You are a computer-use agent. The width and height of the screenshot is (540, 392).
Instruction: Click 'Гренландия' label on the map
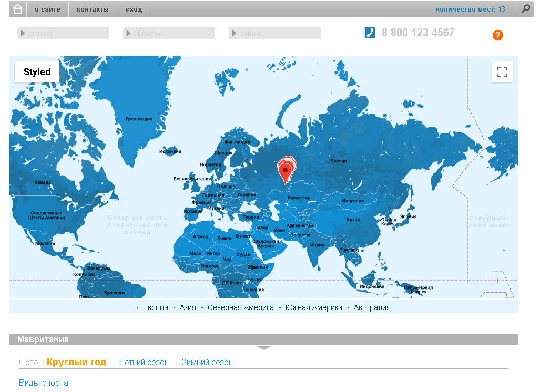pyautogui.click(x=139, y=119)
